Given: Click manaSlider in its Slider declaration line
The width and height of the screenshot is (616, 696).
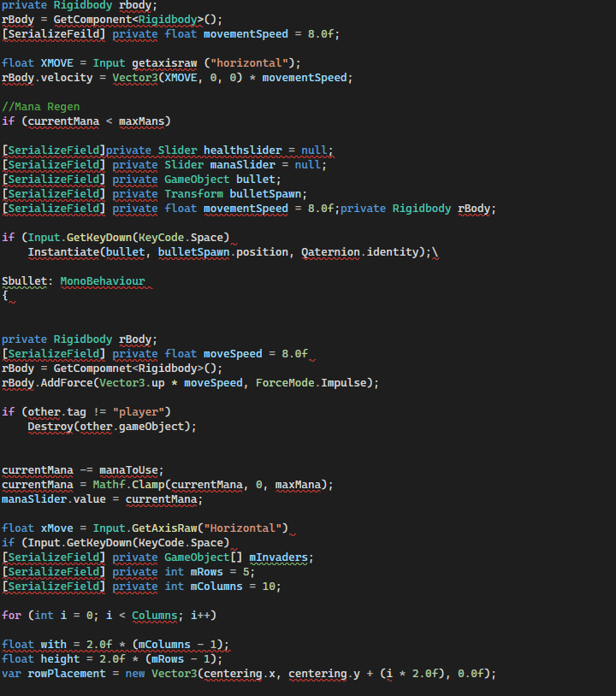Looking at the screenshot, I should [242, 165].
